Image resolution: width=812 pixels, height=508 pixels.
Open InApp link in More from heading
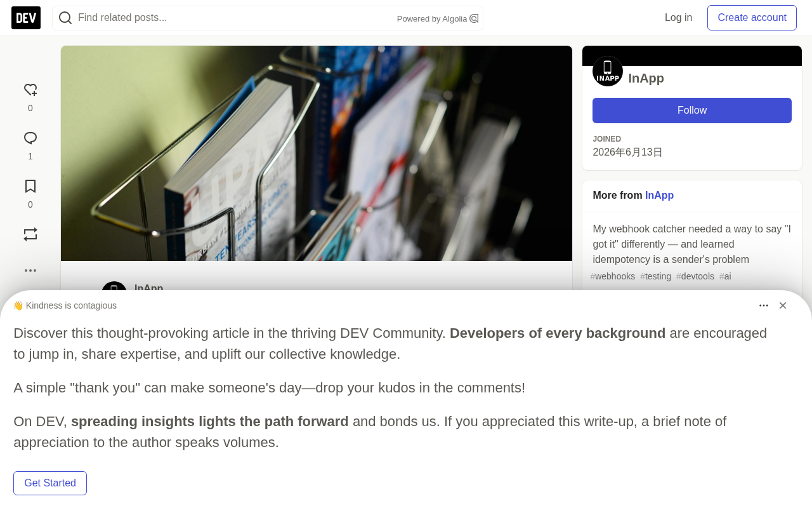point(659,196)
